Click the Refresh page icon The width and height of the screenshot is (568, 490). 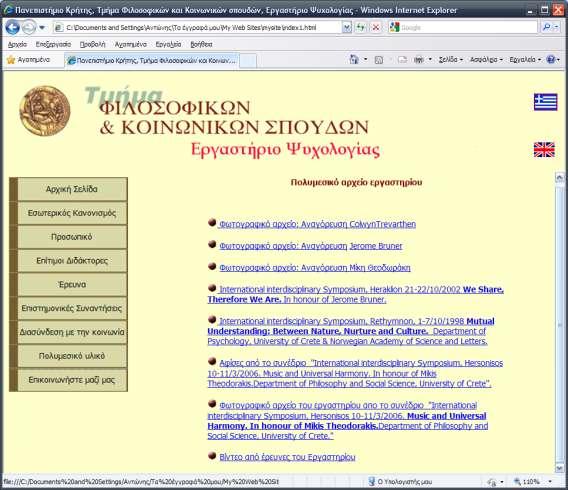361,28
